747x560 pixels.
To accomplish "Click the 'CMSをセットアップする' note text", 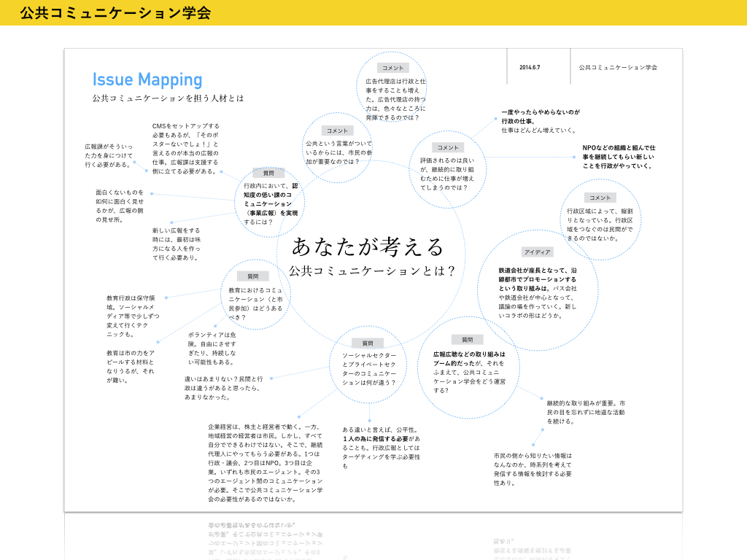I will [185, 148].
